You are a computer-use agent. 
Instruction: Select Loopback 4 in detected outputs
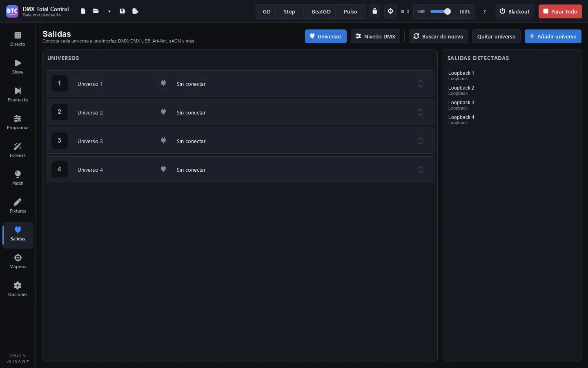click(x=512, y=120)
